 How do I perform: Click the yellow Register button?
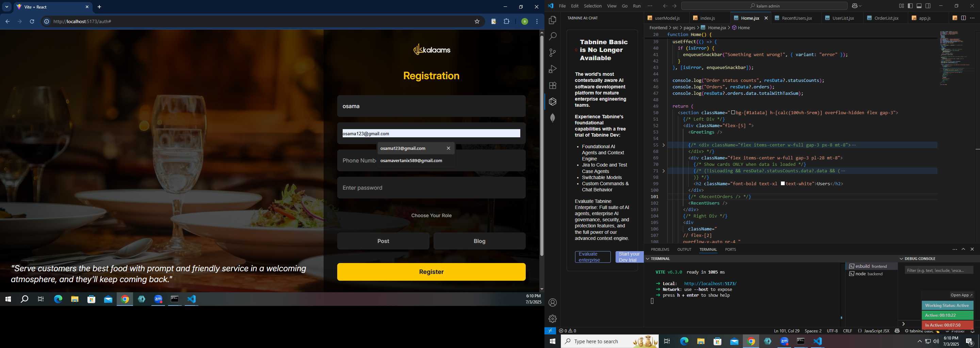(431, 272)
